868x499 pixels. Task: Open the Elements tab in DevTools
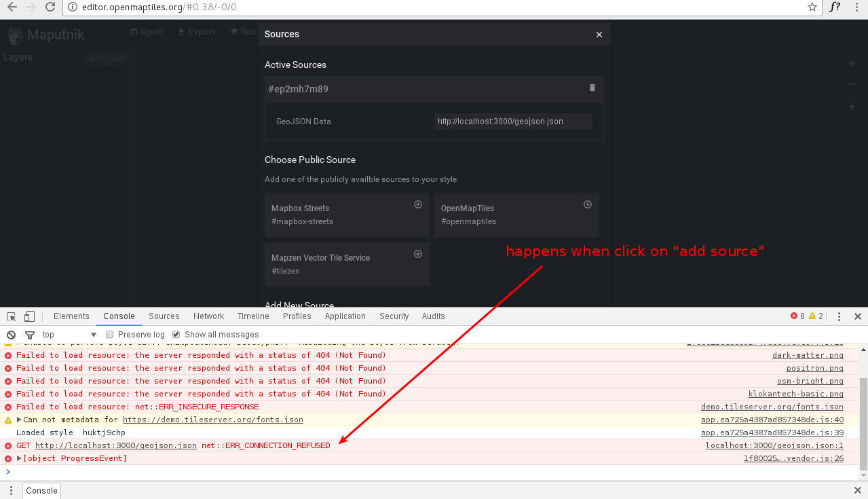pos(71,316)
